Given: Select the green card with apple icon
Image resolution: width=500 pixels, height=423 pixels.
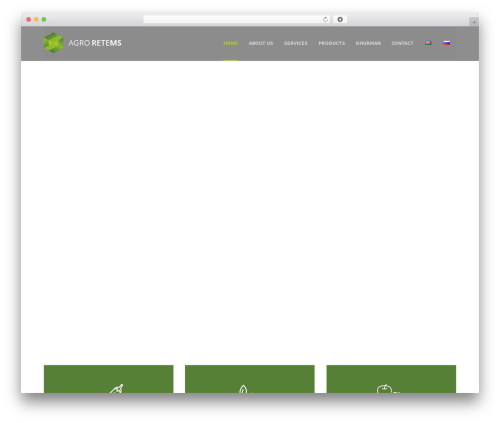Looking at the screenshot, I should tap(391, 379).
